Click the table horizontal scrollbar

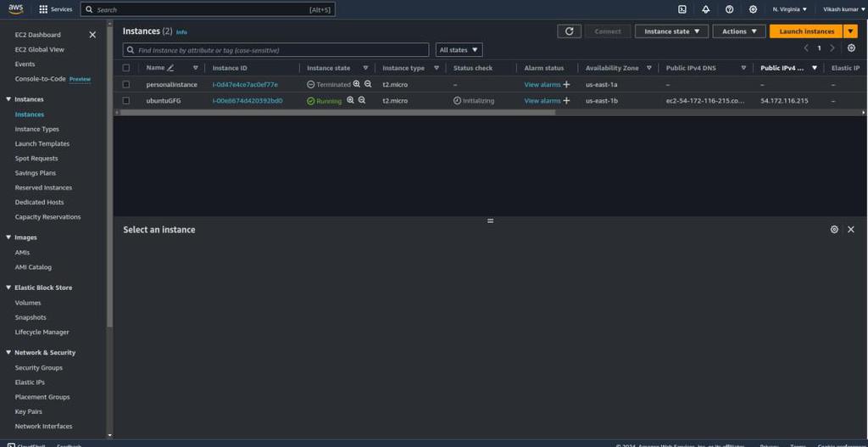click(337, 113)
